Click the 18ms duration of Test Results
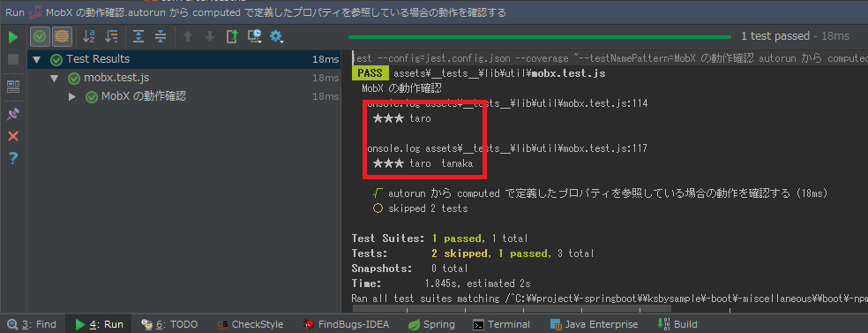Viewport: 868px width, 333px height. (325, 59)
